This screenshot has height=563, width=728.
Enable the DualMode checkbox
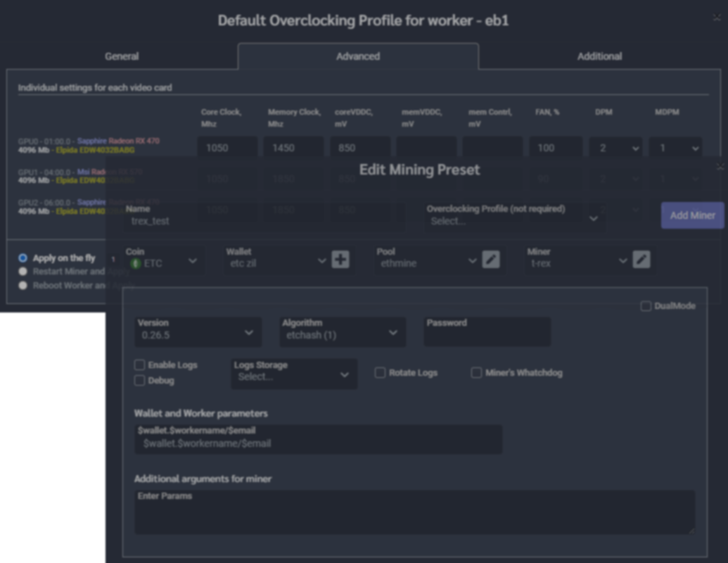pos(646,306)
